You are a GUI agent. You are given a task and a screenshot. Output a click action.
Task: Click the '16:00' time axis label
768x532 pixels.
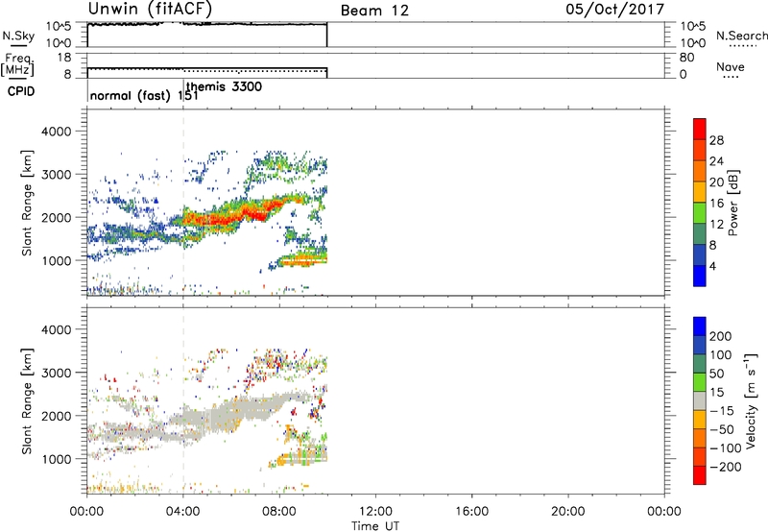click(x=471, y=512)
